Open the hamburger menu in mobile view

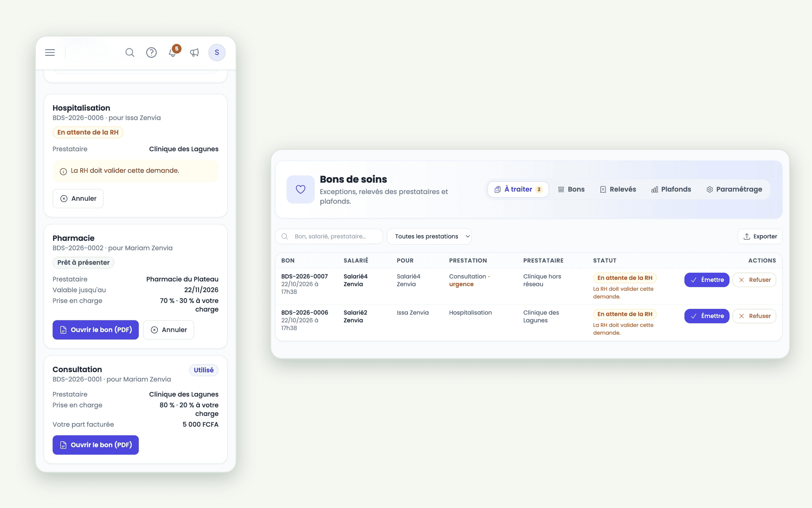point(50,52)
